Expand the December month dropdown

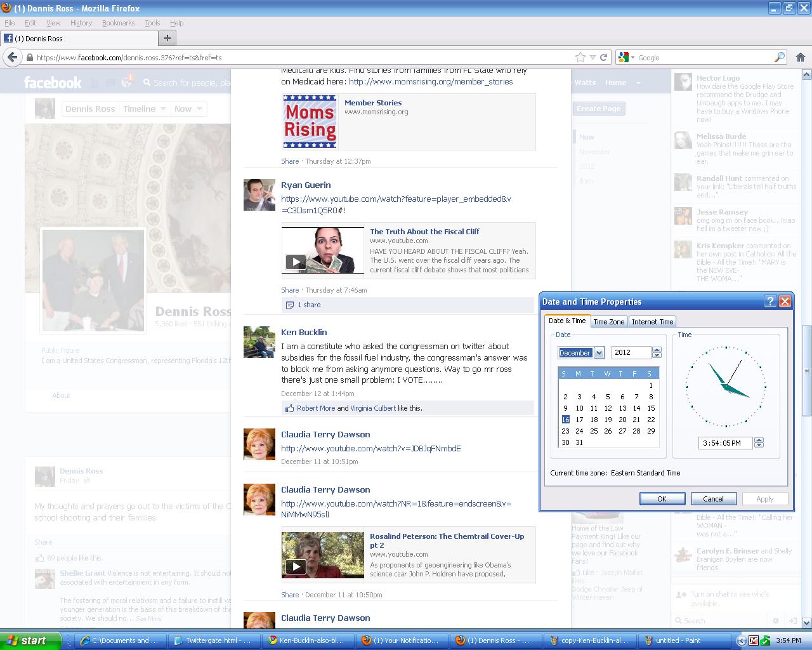[x=599, y=352]
